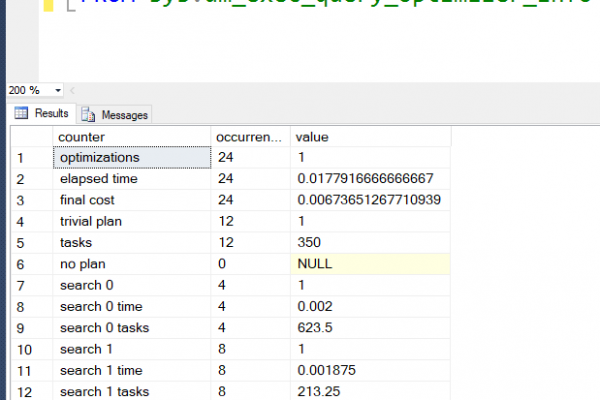The height and width of the screenshot is (400, 600).
Task: Select value 213.25
Action: (x=370, y=392)
